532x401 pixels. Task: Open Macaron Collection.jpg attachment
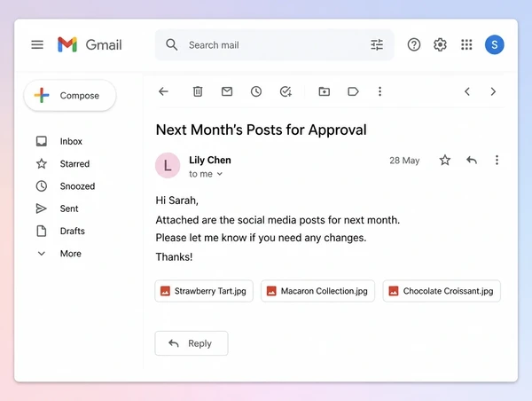(318, 291)
